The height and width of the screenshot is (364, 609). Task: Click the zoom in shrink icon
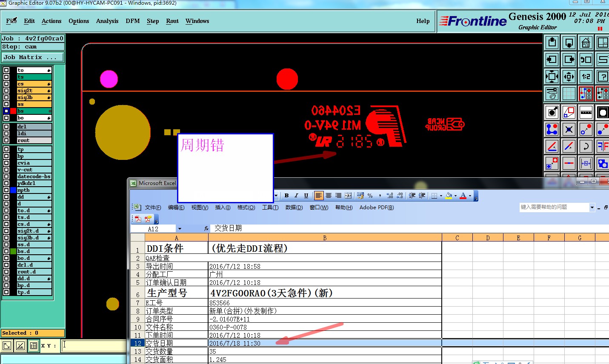(569, 77)
